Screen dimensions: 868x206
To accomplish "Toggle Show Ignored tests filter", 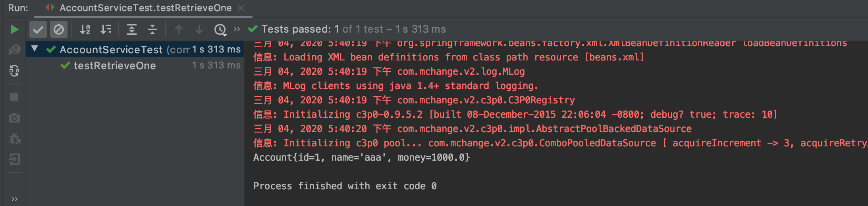I will tap(59, 29).
